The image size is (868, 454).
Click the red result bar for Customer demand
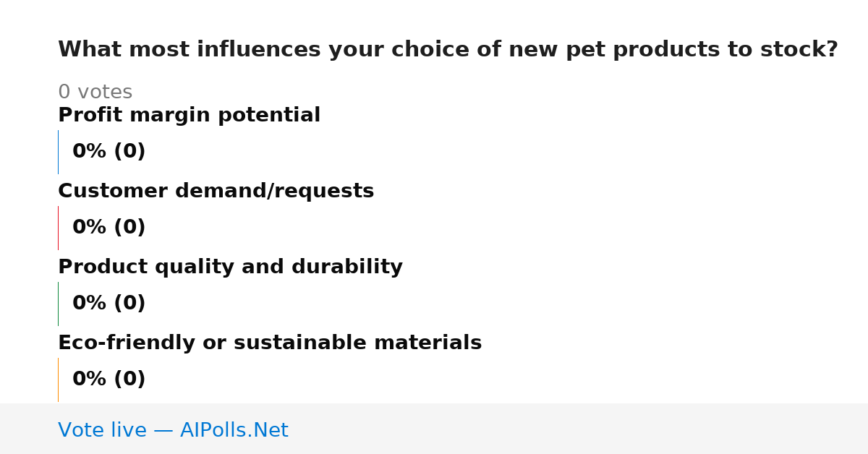point(58,228)
